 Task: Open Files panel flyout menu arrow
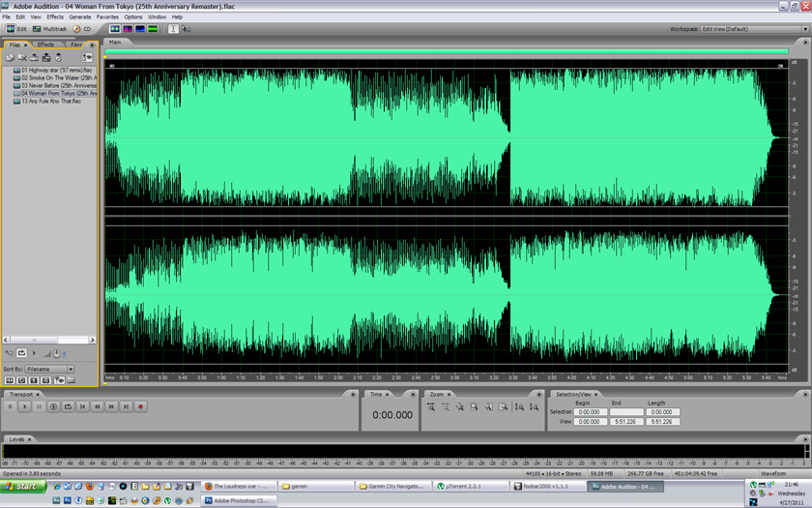[92, 45]
